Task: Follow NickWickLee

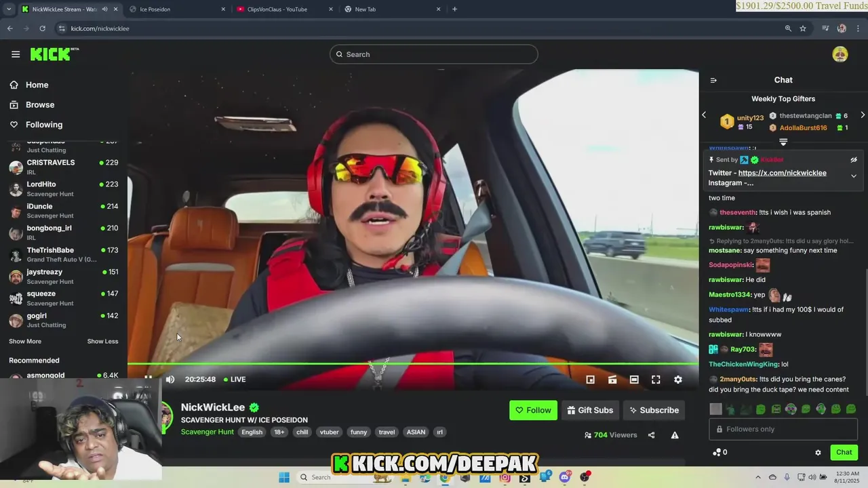Action: click(533, 410)
